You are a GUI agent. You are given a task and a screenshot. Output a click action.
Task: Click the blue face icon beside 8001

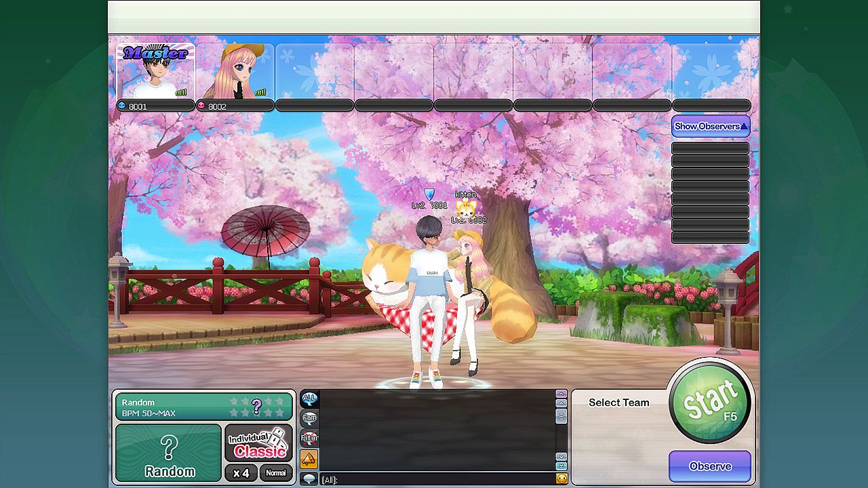point(122,106)
